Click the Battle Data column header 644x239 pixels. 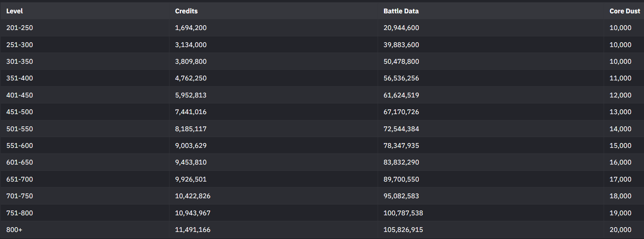point(401,11)
